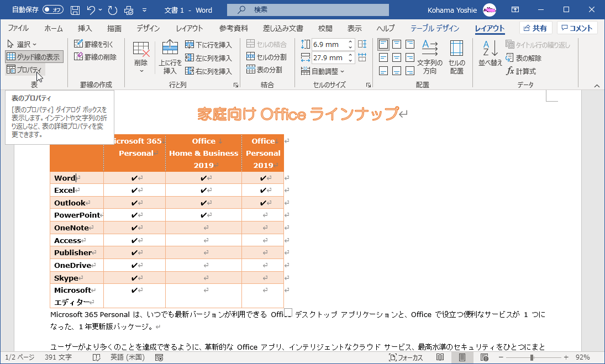Screen dimensions: 605x364
Task: Click 左に列を挿入 insert left
Action: (x=208, y=58)
